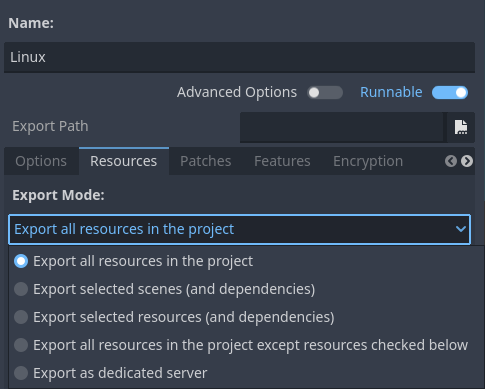Screen dimensions: 485x389
Task: Open the Features tab
Action: 282,161
